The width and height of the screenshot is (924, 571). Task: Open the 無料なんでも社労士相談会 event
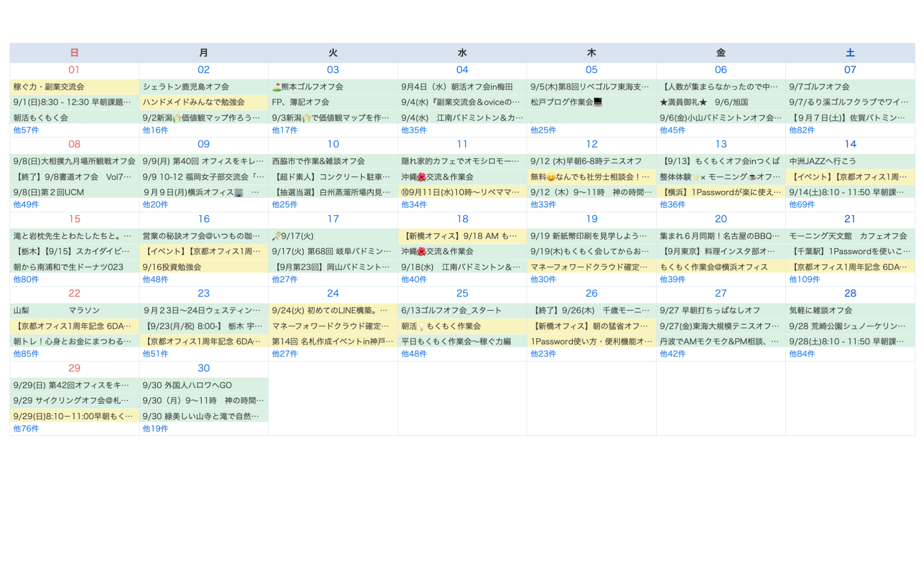coord(589,177)
